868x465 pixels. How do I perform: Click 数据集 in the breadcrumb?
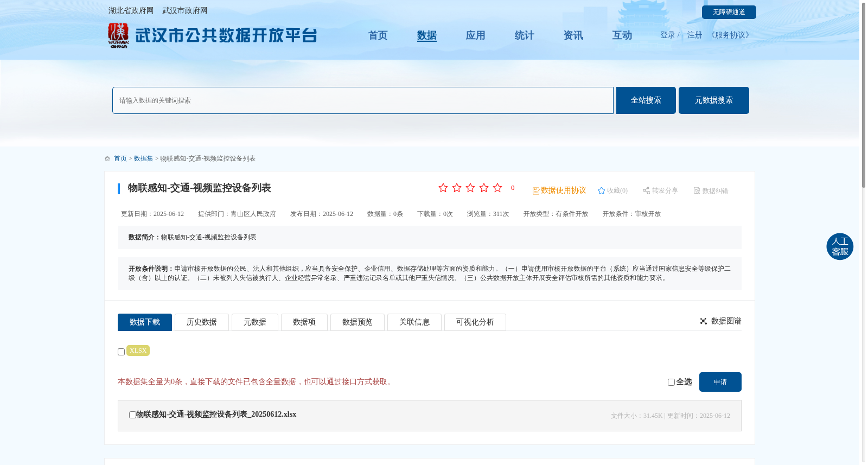tap(143, 158)
